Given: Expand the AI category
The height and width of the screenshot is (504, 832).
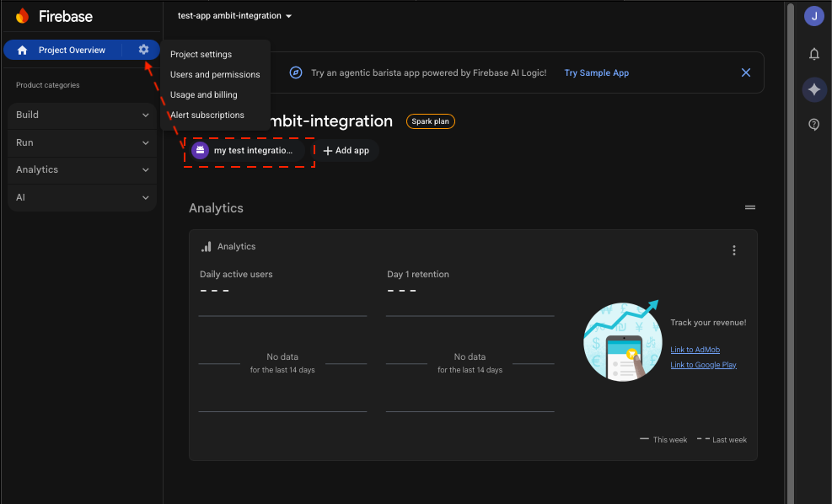Looking at the screenshot, I should click(81, 197).
